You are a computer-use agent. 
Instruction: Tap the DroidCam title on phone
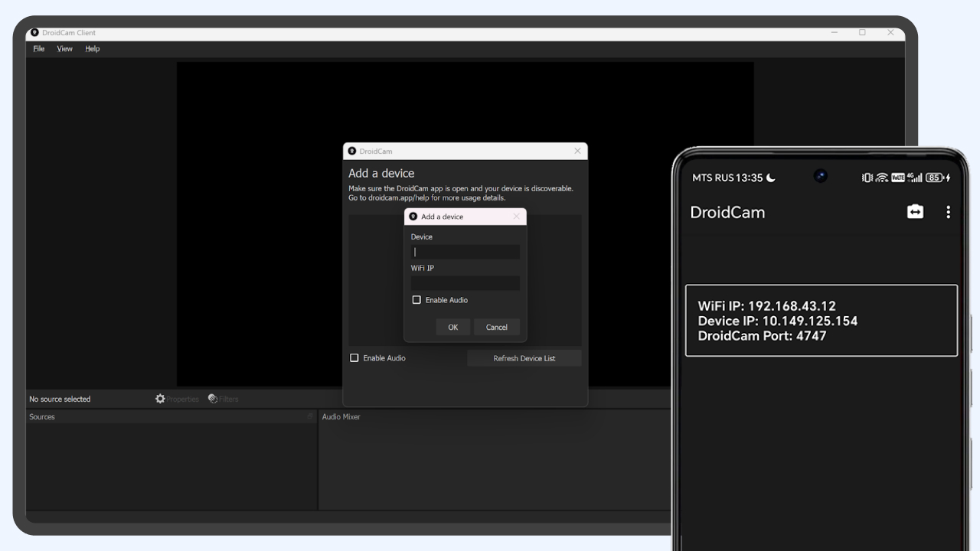(727, 212)
